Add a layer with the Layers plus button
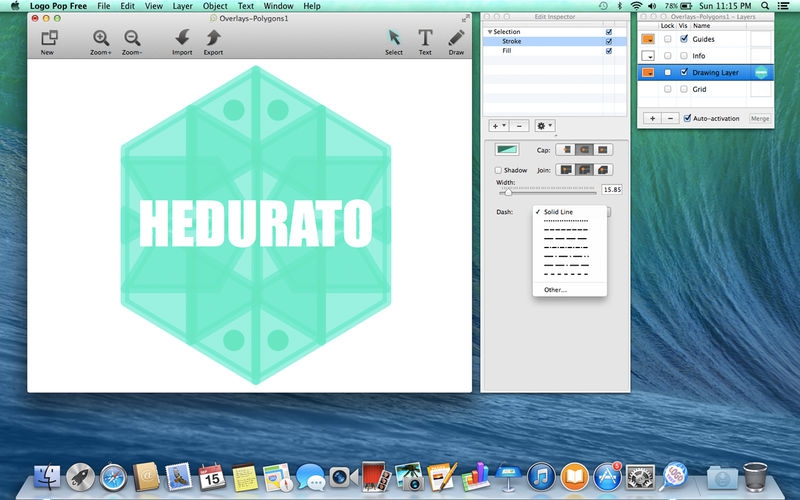This screenshot has width=800, height=500. pyautogui.click(x=652, y=118)
